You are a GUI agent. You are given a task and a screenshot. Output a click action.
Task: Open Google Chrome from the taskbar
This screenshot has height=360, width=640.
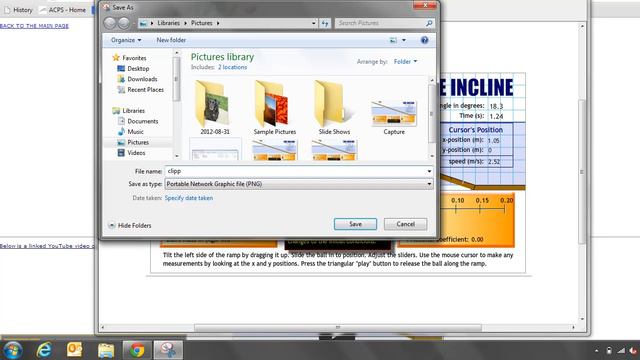coord(137,350)
